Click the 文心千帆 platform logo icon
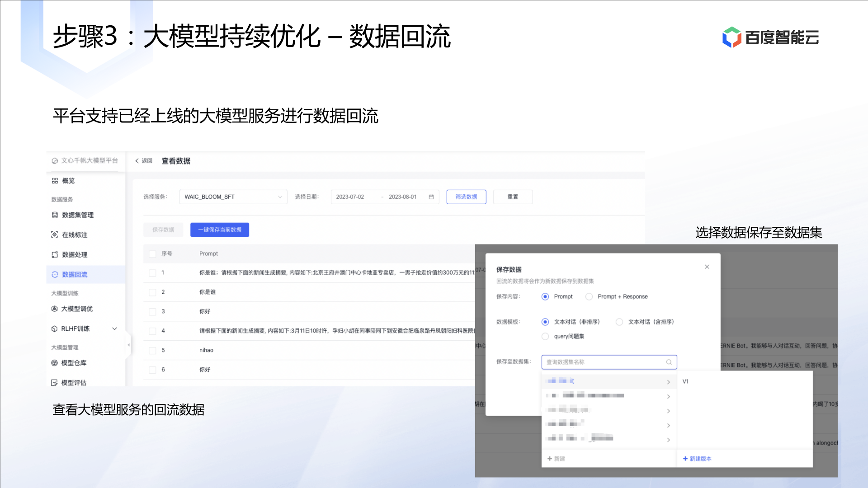868x488 pixels. pyautogui.click(x=55, y=161)
